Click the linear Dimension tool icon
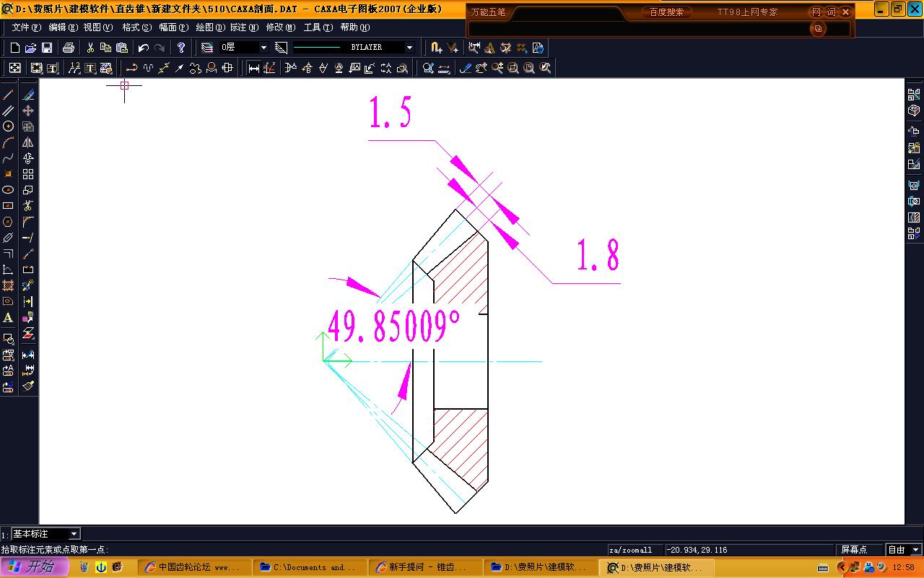This screenshot has width=924, height=578. point(254,68)
